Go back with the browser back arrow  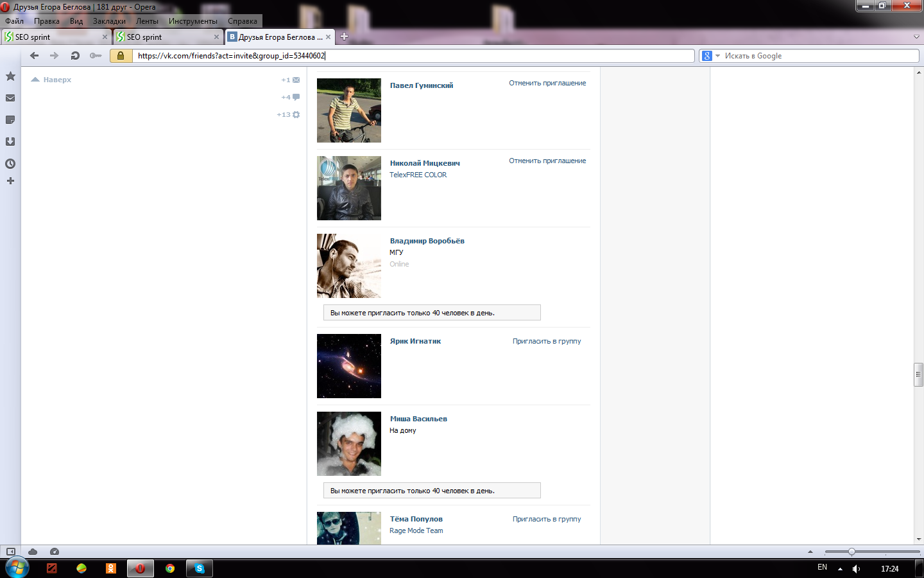(35, 56)
